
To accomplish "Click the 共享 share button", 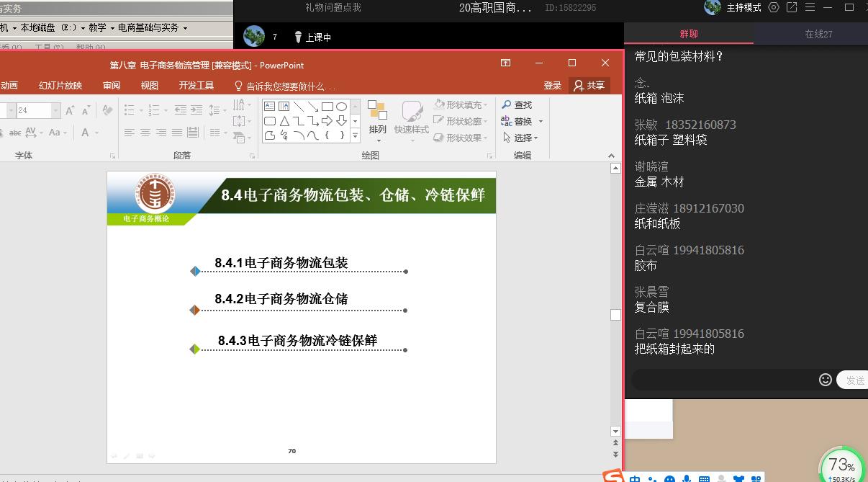I will point(589,85).
